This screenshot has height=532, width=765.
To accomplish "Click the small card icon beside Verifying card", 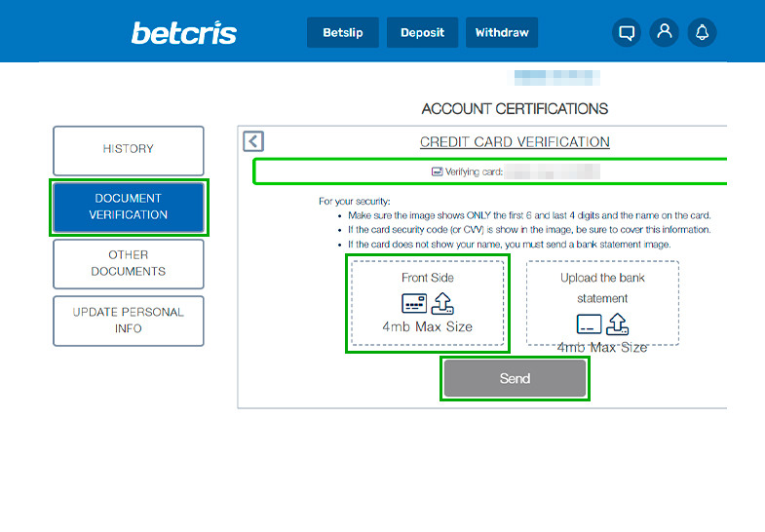I will [x=438, y=171].
